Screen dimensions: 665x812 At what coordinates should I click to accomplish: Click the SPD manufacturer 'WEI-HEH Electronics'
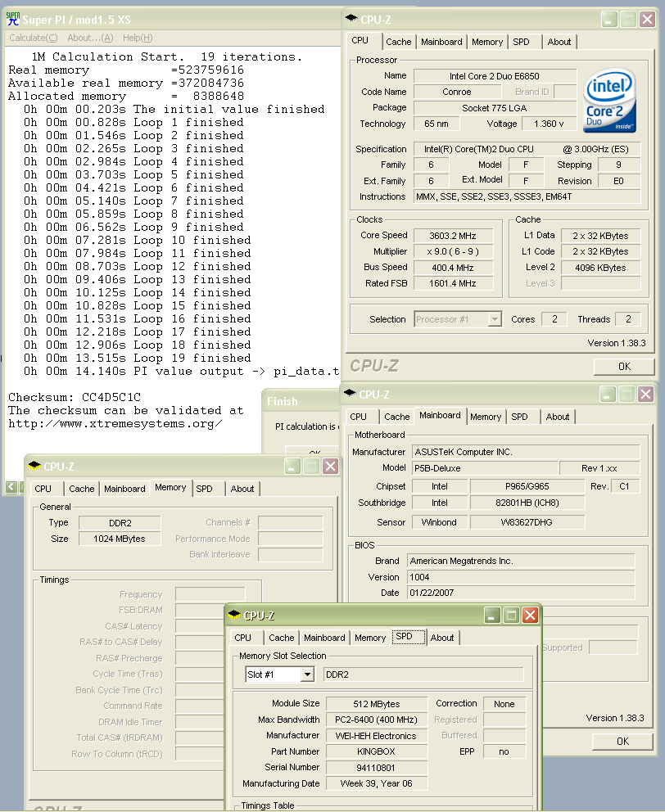click(377, 736)
